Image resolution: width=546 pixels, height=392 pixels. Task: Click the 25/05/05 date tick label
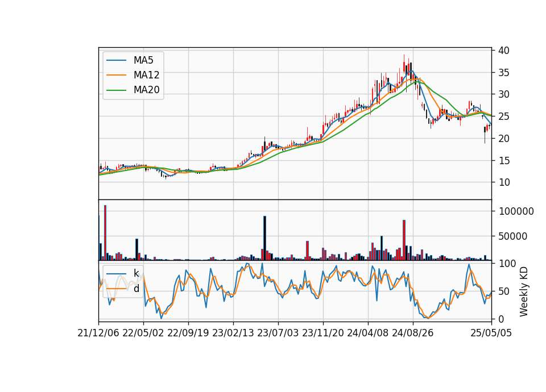(491, 333)
